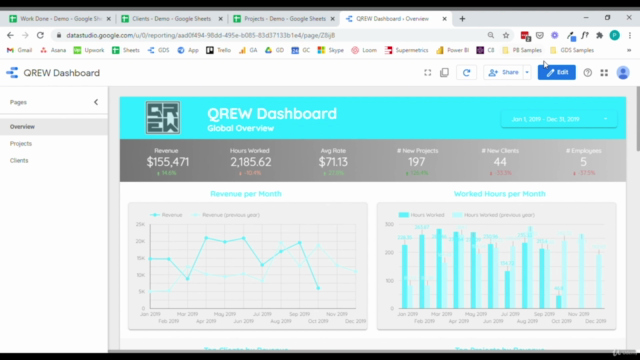Open the Google apps grid icon
The width and height of the screenshot is (640, 360).
pos(604,73)
